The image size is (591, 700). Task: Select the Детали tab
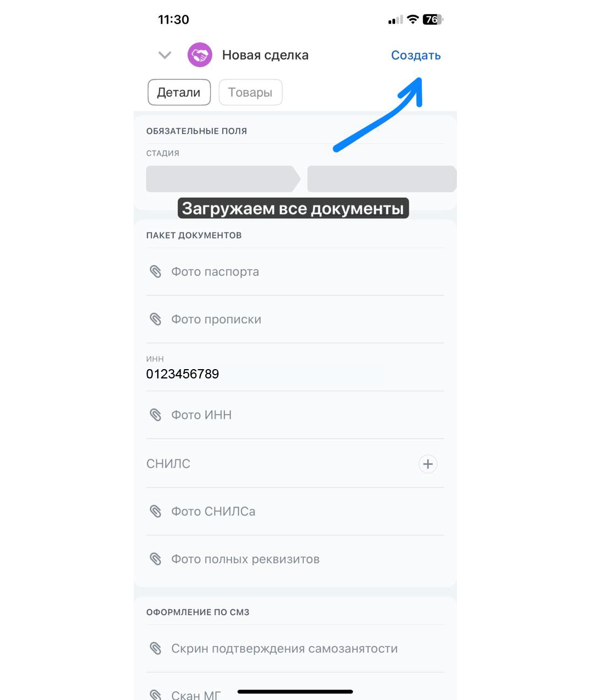click(x=179, y=92)
